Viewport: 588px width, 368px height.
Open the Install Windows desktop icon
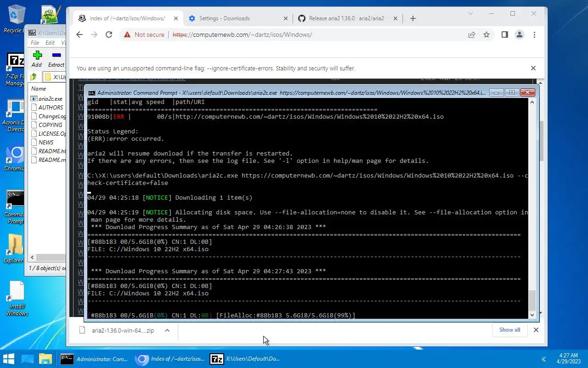(16, 299)
